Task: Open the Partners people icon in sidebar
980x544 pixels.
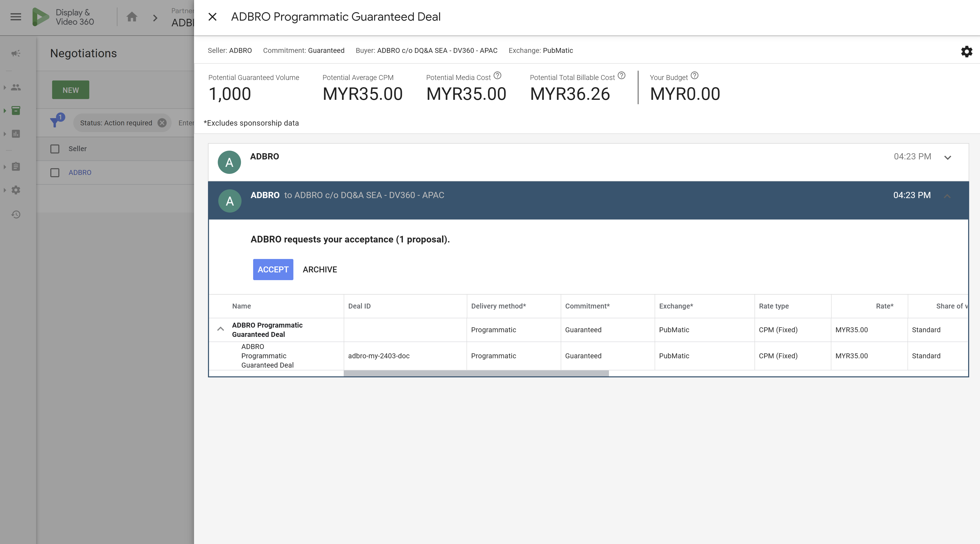Action: tap(15, 87)
